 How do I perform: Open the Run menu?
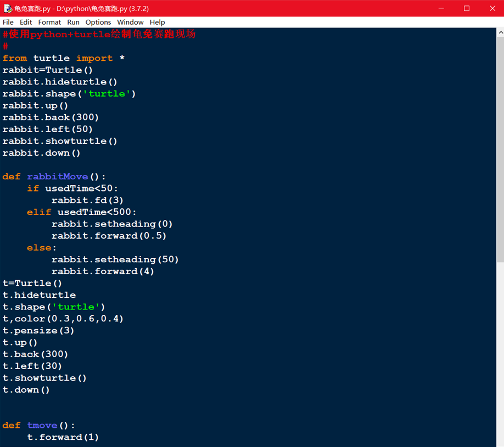click(73, 22)
